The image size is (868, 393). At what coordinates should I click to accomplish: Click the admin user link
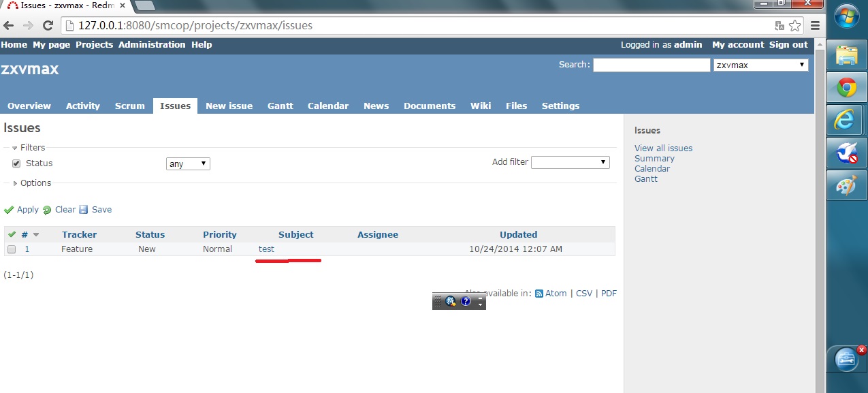688,44
